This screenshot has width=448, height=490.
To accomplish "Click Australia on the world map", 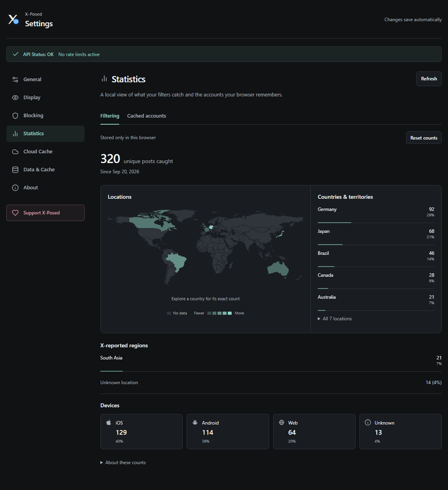I will (x=278, y=269).
